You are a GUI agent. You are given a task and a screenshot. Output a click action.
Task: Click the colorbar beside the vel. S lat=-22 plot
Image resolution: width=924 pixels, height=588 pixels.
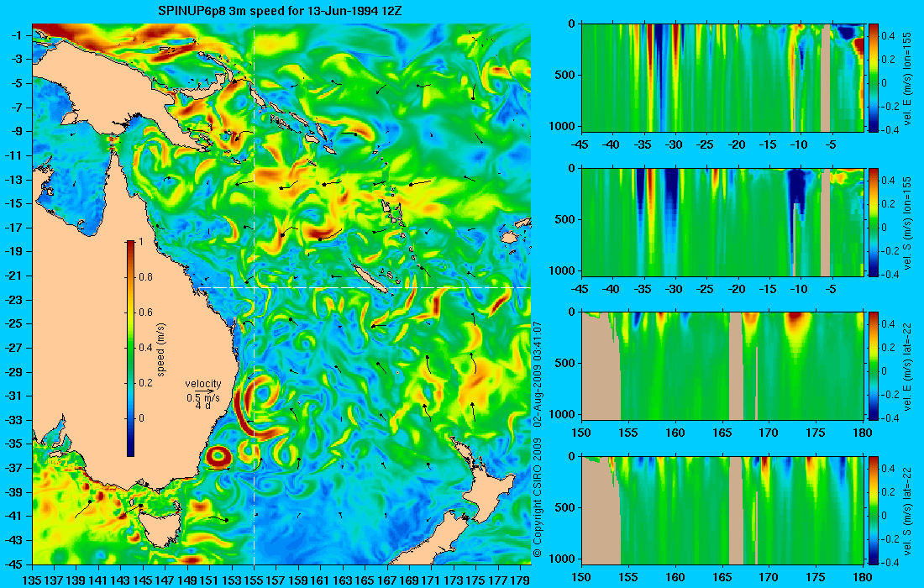(874, 510)
